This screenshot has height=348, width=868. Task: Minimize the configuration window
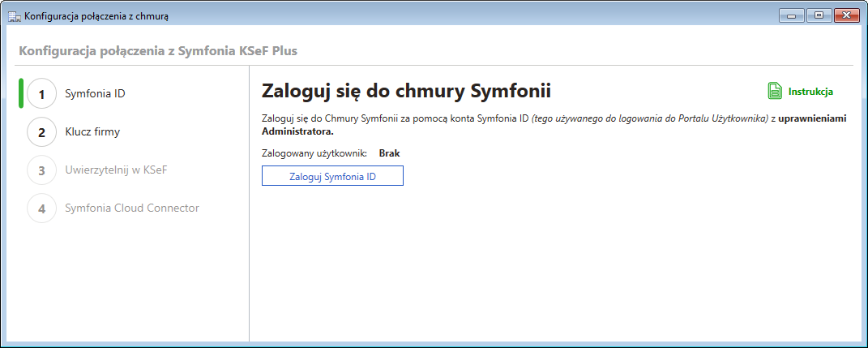tap(789, 15)
